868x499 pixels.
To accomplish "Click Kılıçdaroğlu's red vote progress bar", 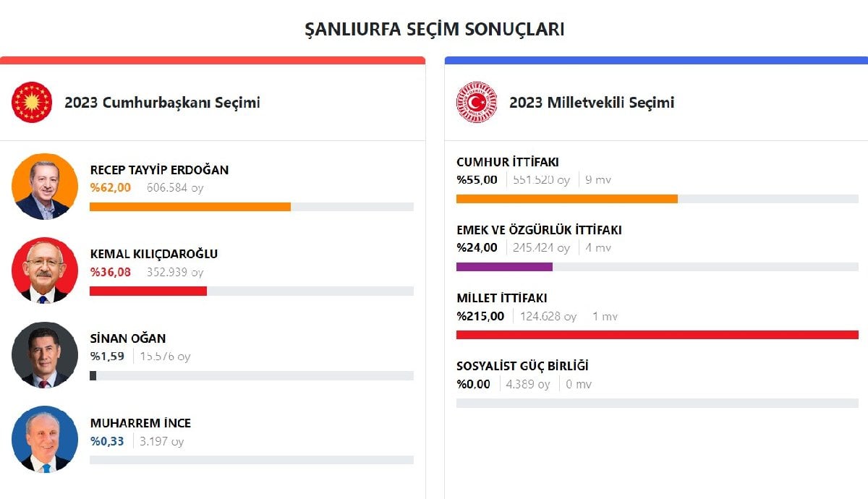I will point(148,291).
